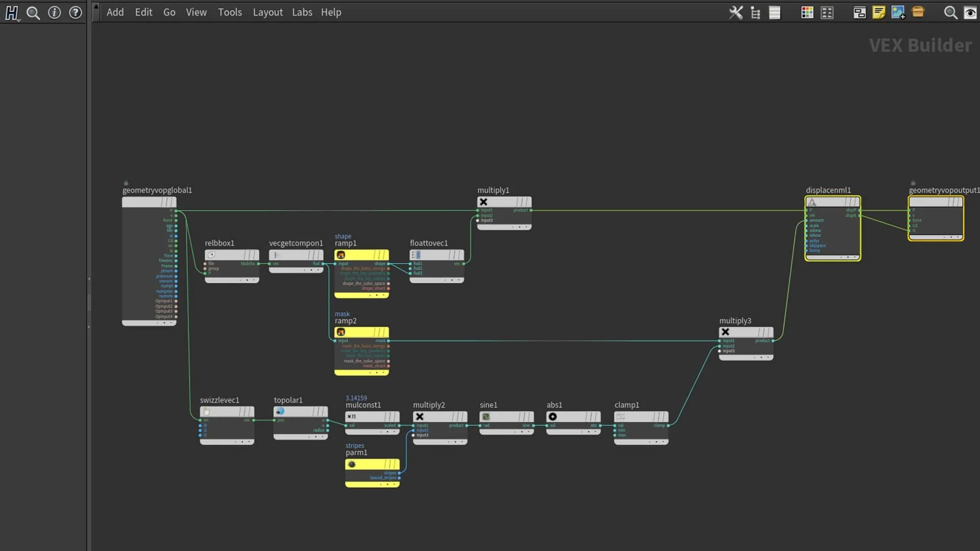Click the info circle icon
The width and height of the screenshot is (980, 551).
point(54,12)
